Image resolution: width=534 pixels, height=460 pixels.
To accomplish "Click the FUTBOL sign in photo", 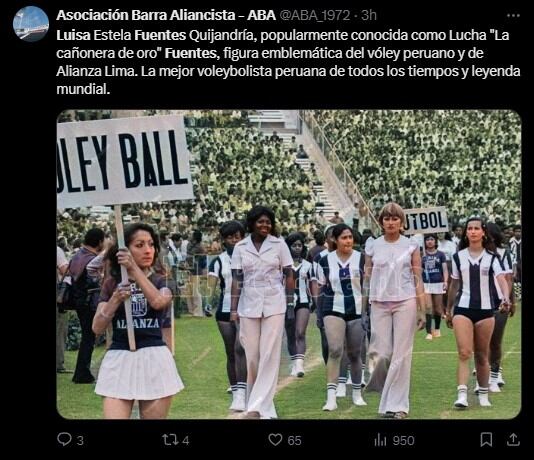I will pos(425,221).
